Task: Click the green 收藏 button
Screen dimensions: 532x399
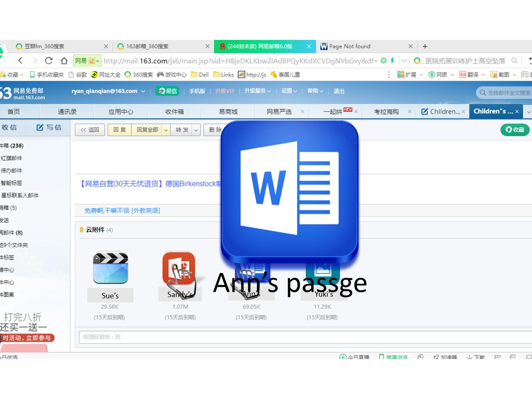Action: point(515,130)
